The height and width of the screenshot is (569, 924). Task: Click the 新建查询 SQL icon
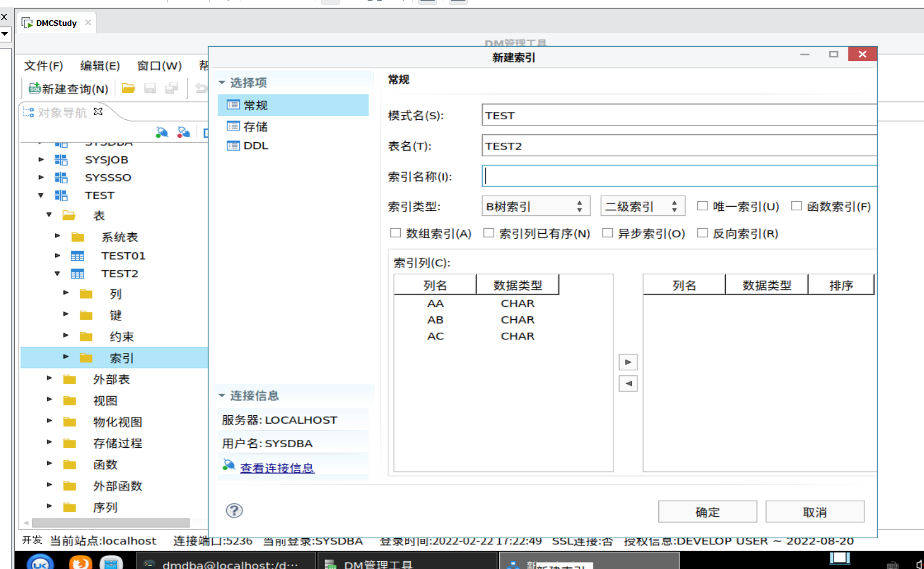click(36, 88)
